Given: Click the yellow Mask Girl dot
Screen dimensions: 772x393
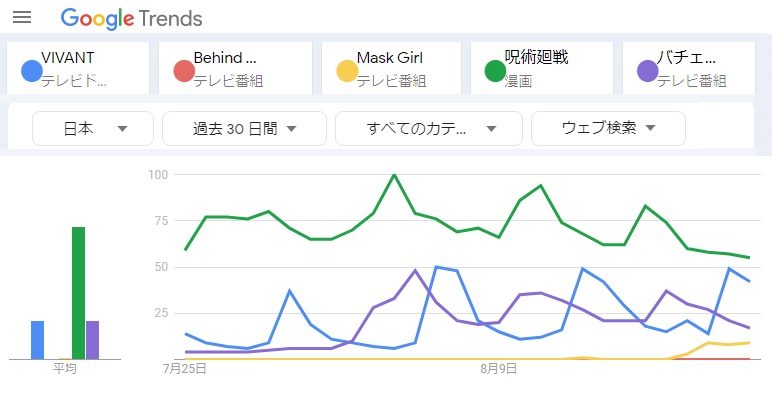Looking at the screenshot, I should click(x=347, y=71).
